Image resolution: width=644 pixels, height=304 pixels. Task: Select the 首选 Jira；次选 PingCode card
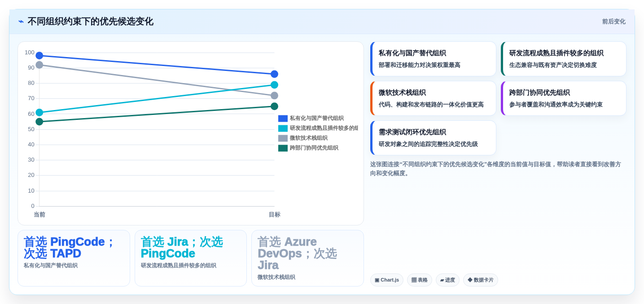pos(191,258)
